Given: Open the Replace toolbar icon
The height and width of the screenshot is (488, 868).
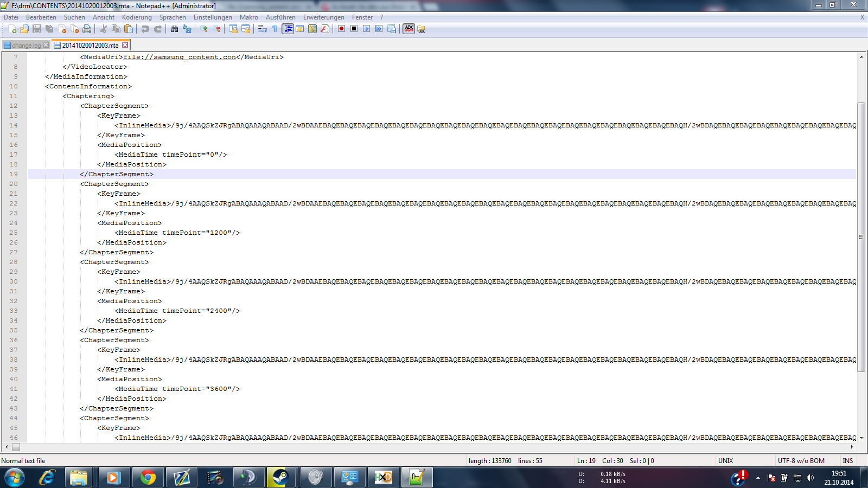Looking at the screenshot, I should pyautogui.click(x=187, y=29).
